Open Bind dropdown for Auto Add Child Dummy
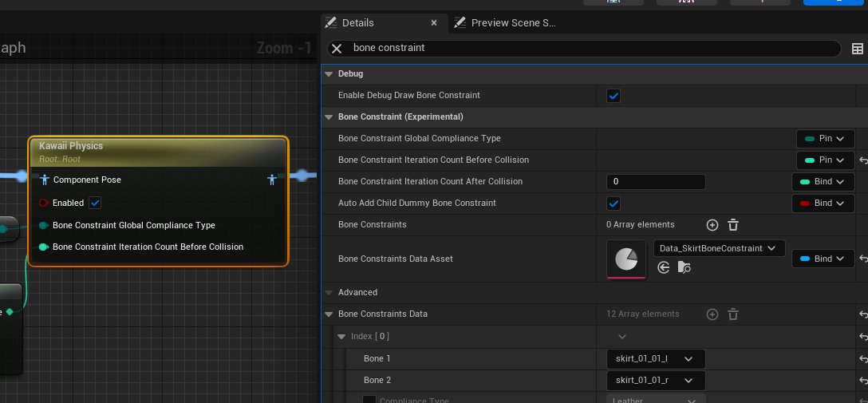Screen dimensions: 868x403 tap(823, 203)
